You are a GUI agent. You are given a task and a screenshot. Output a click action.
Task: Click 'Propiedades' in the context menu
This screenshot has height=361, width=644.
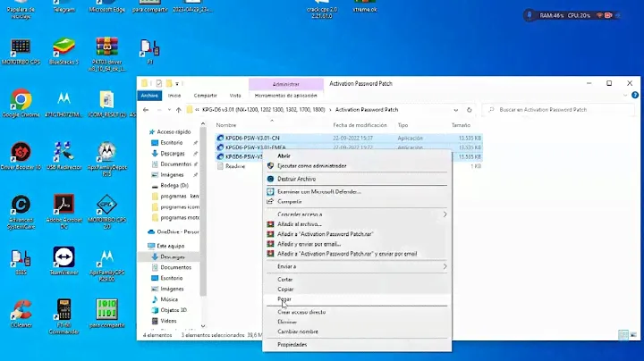click(x=292, y=344)
